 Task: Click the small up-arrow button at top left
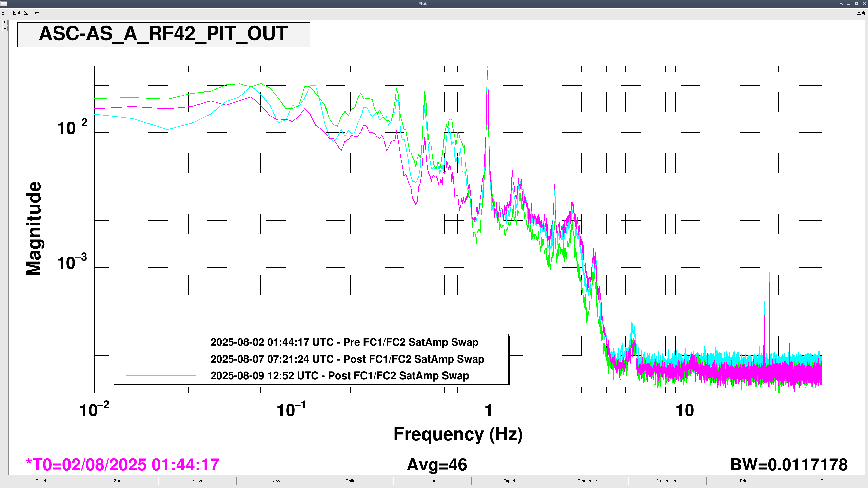[5, 28]
